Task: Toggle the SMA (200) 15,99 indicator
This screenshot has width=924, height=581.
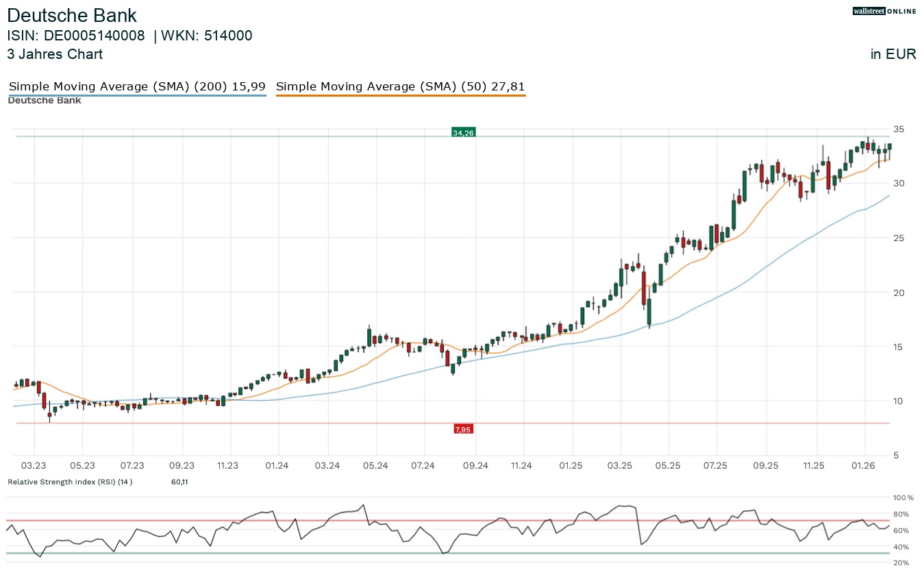Action: 136,86
